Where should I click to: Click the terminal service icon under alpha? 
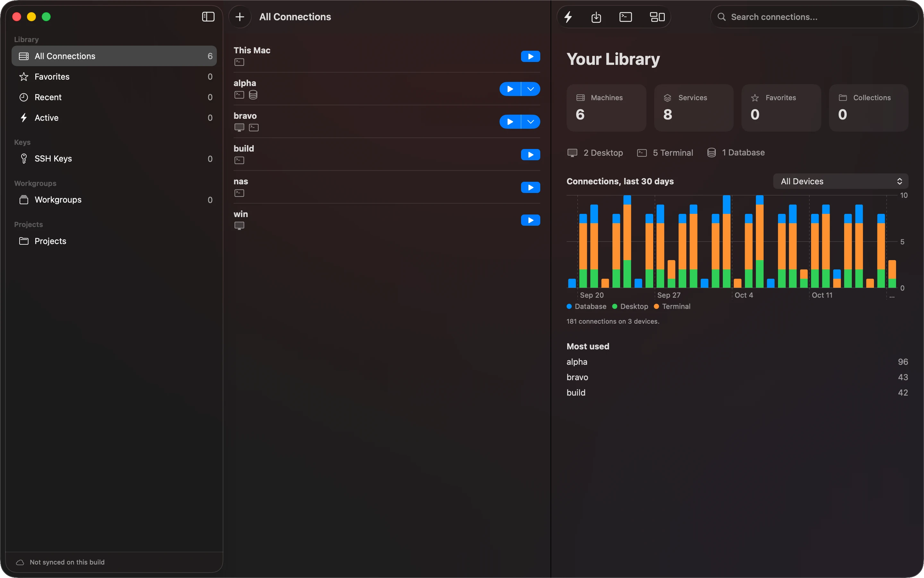tap(239, 95)
